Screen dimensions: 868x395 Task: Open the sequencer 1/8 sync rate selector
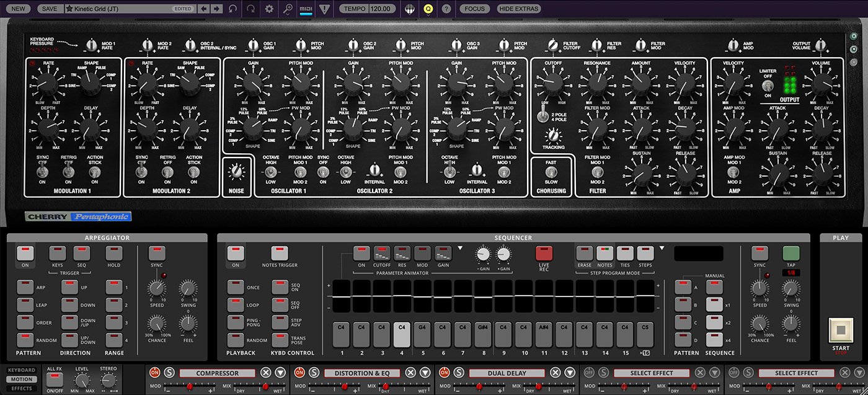(x=790, y=272)
